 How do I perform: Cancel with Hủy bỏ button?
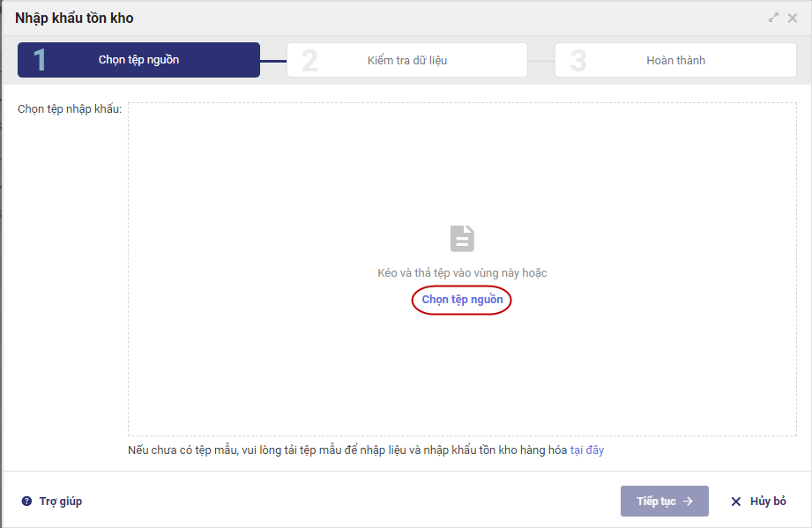tap(758, 501)
